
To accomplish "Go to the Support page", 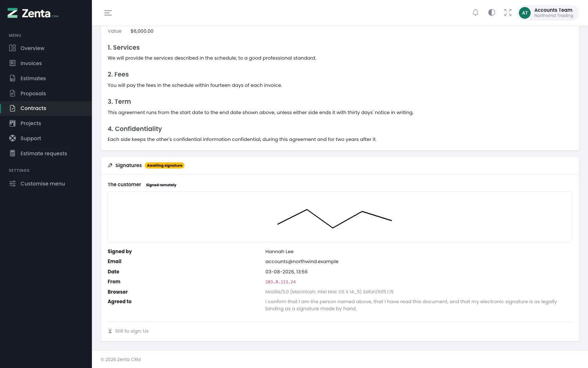I will (46, 138).
